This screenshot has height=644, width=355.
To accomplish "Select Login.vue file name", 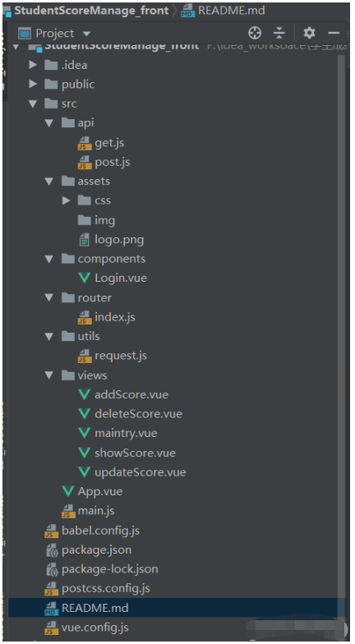I will (121, 278).
